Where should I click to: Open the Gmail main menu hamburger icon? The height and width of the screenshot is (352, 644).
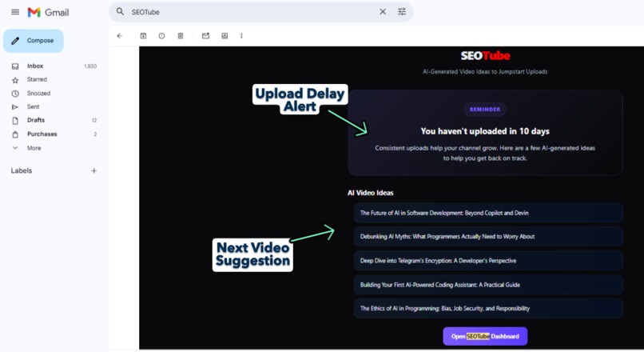pyautogui.click(x=15, y=12)
